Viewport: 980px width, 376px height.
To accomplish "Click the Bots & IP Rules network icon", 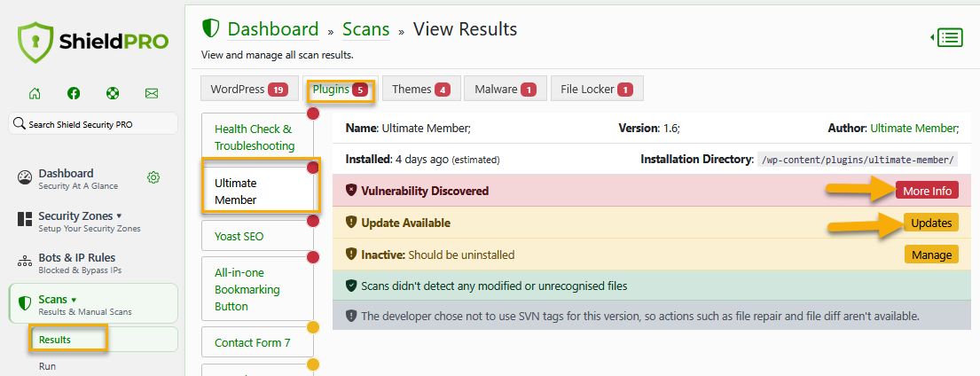I will 24,261.
